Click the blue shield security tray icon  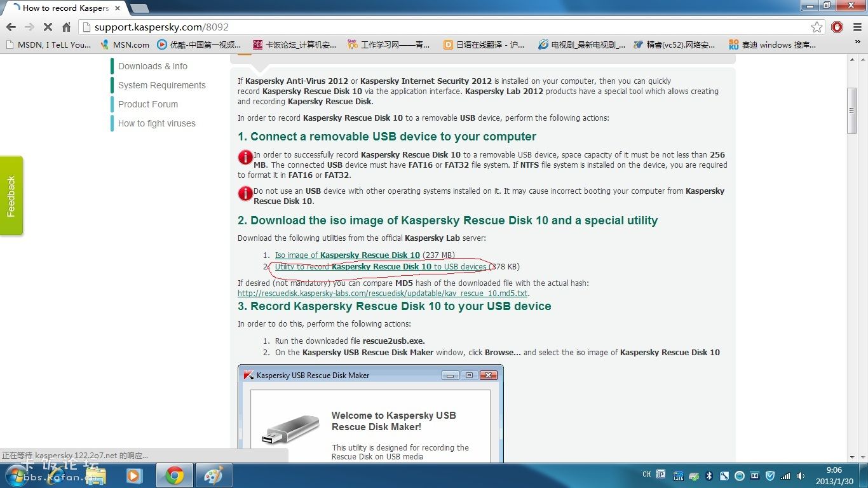pyautogui.click(x=770, y=475)
